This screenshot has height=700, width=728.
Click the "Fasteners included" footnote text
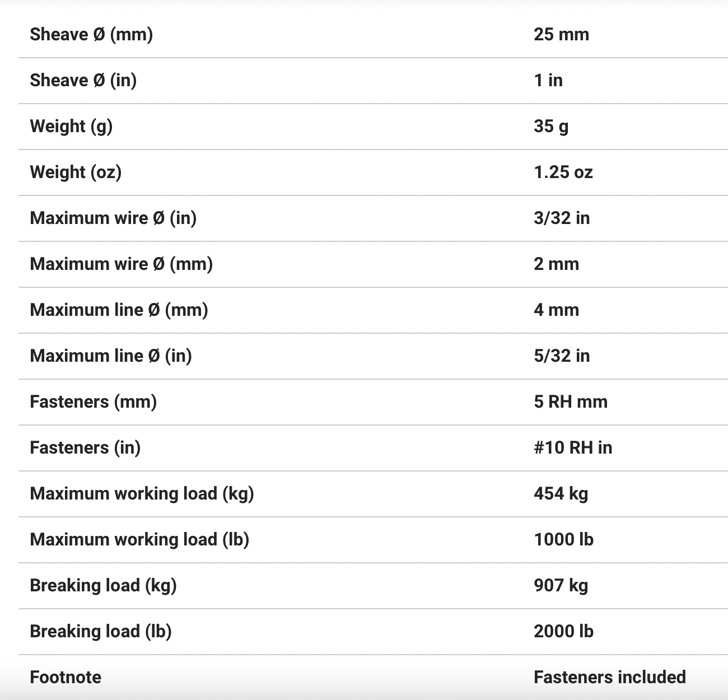pyautogui.click(x=610, y=677)
